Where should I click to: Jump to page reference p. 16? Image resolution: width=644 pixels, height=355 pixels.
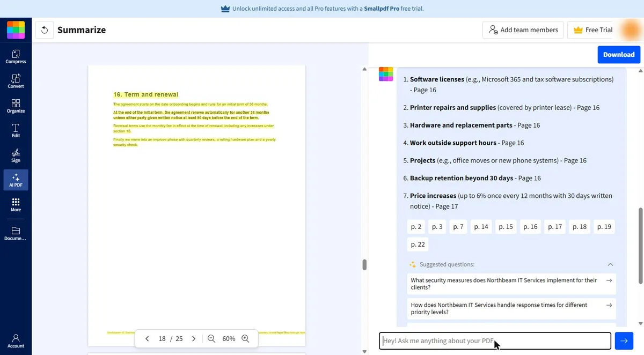click(531, 227)
